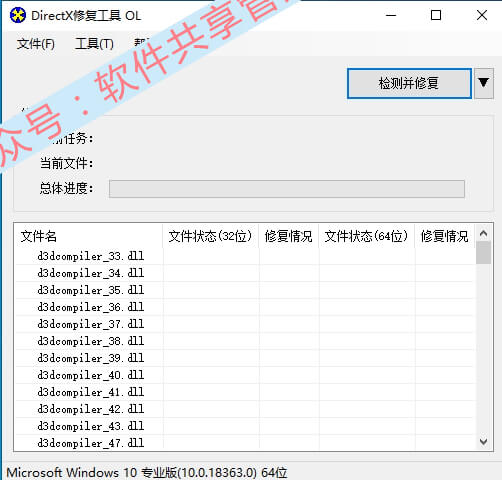Click the file list scrollbar thumb
502x480 pixels.
[483, 253]
